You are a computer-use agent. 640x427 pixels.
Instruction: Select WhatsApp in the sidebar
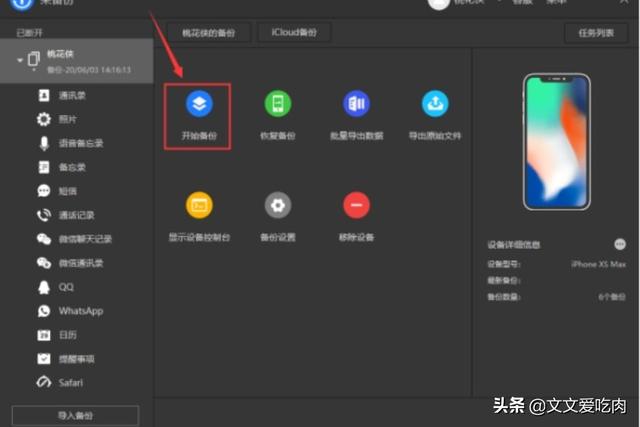pyautogui.click(x=79, y=311)
